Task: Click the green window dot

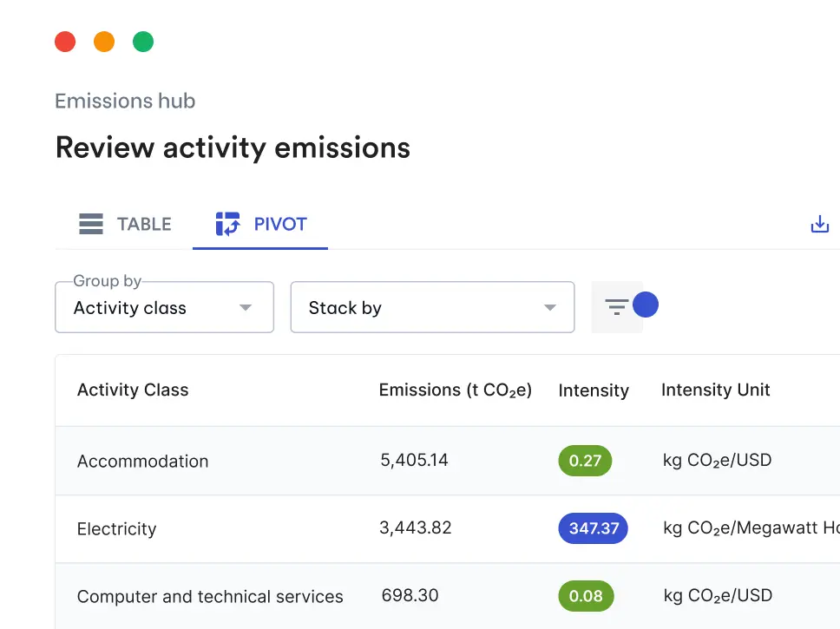Action: point(143,41)
